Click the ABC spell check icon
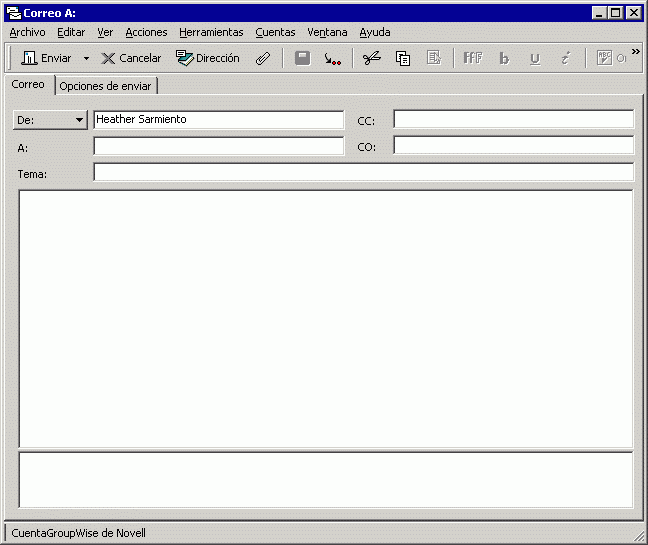This screenshot has height=545, width=648. [605, 58]
